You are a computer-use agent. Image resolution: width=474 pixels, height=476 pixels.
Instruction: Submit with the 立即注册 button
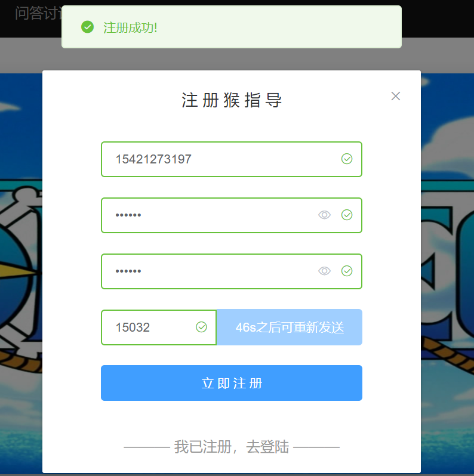(232, 383)
